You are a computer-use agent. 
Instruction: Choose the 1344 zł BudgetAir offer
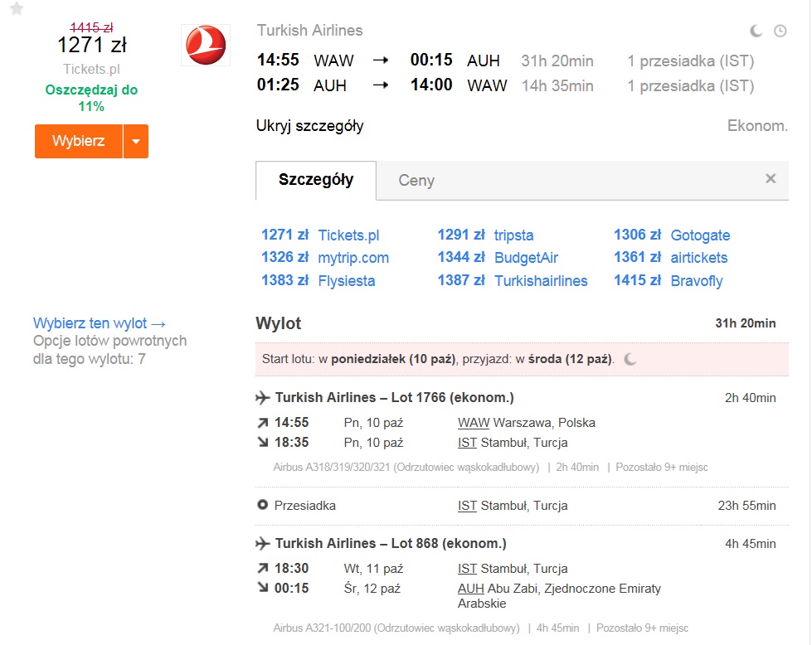[x=498, y=257]
